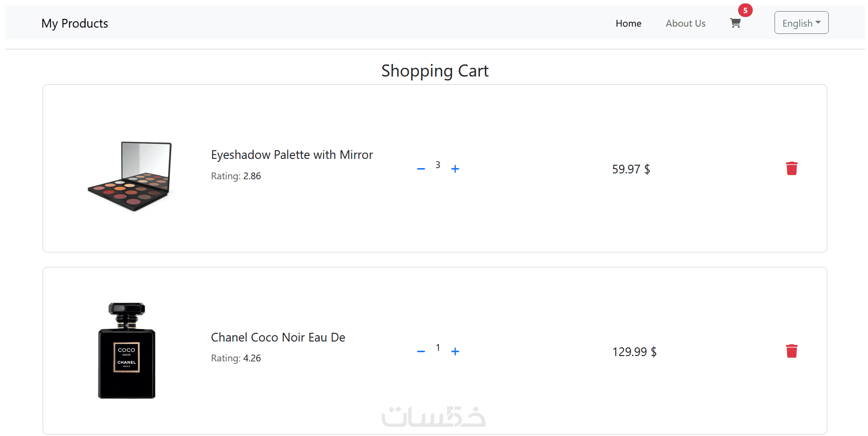Decrease Eyeshadow Palette quantity with minus
Viewport: 868px width, 436px height.
coord(421,169)
